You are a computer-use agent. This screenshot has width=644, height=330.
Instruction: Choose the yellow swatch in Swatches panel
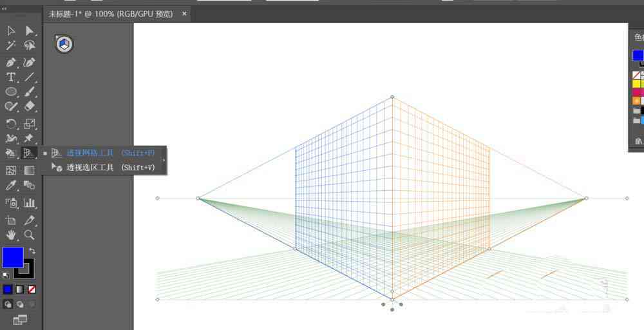(x=637, y=83)
